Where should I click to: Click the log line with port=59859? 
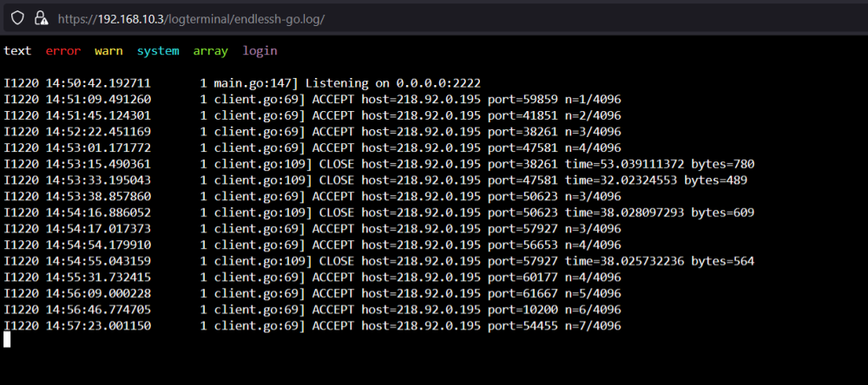(312, 100)
